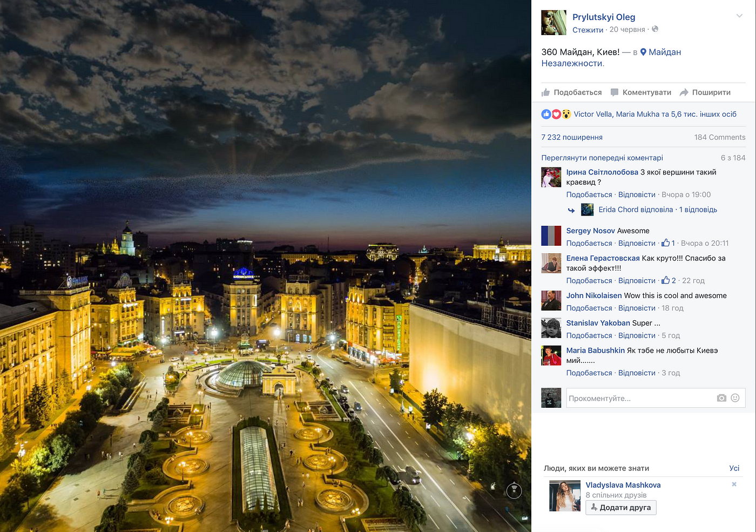Open the 20 червня post date link
Screen dimensions: 756x532
tap(627, 30)
